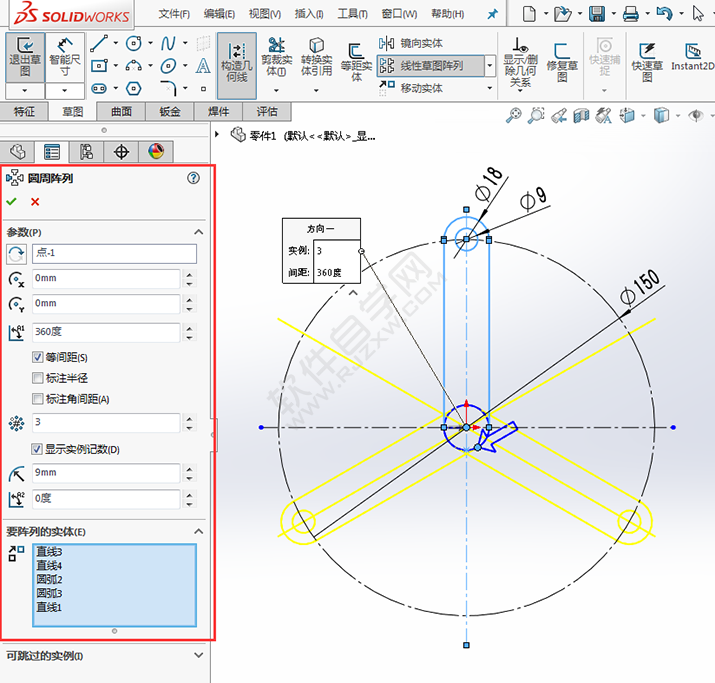Open Trim Entities dropdown arrow
This screenshot has height=683, width=715.
click(x=276, y=90)
